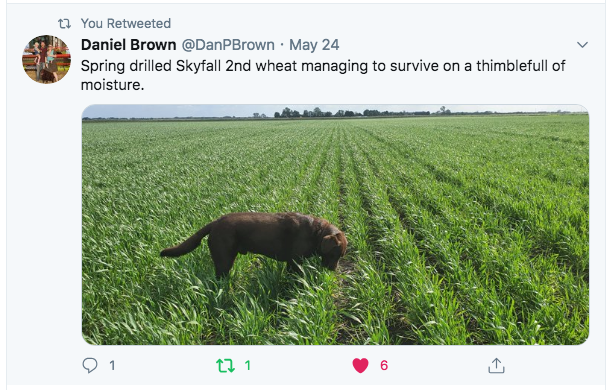609x390 pixels.
Task: Click the green retweet count 1
Action: click(247, 366)
